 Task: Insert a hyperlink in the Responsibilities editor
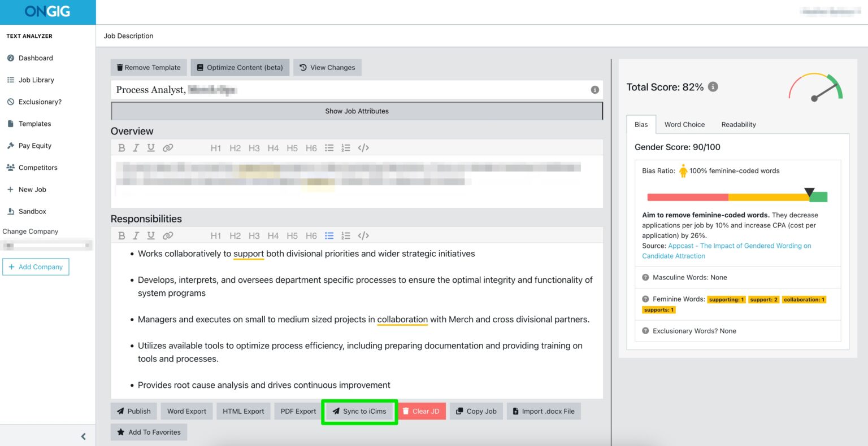pos(168,235)
